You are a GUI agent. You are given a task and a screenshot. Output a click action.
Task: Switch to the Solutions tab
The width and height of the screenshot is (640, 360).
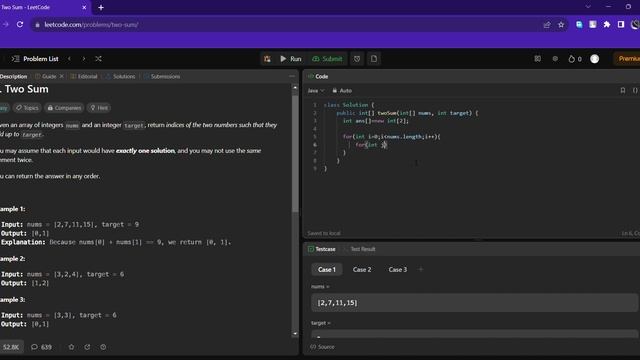[120, 76]
